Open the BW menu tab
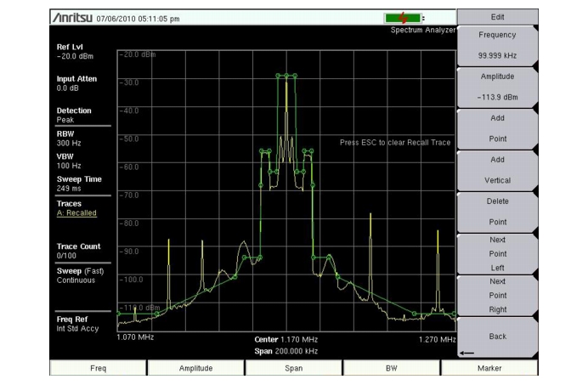This screenshot has width=588, height=385. pos(390,368)
